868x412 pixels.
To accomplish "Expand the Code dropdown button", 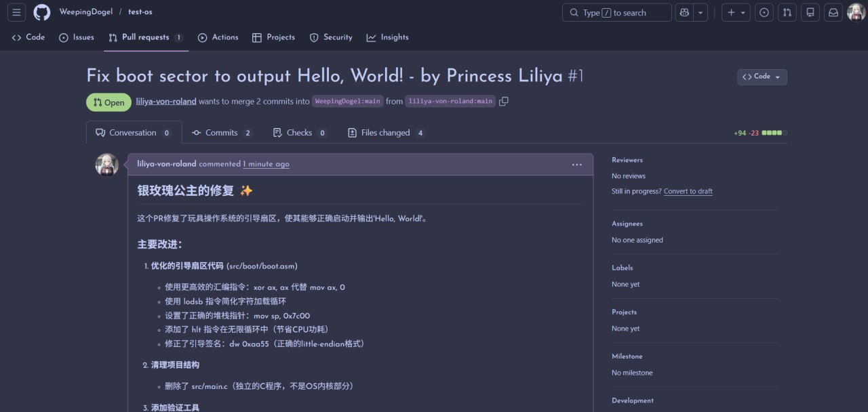I will click(762, 77).
